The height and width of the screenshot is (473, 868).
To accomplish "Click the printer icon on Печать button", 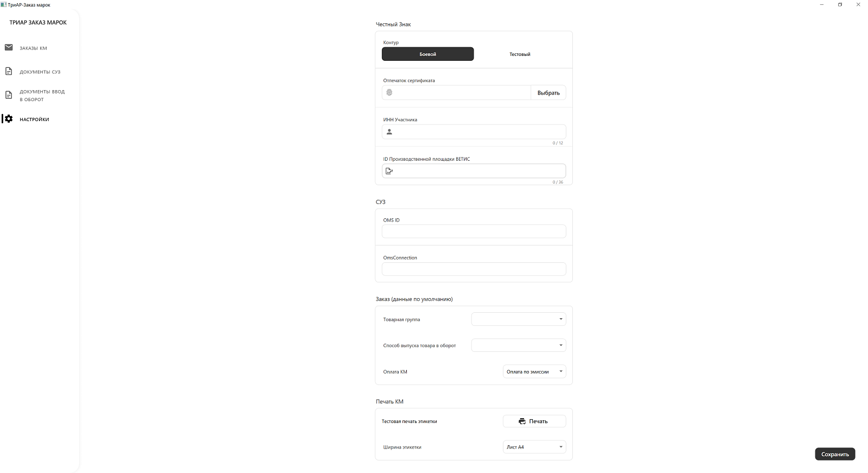I will coord(522,421).
